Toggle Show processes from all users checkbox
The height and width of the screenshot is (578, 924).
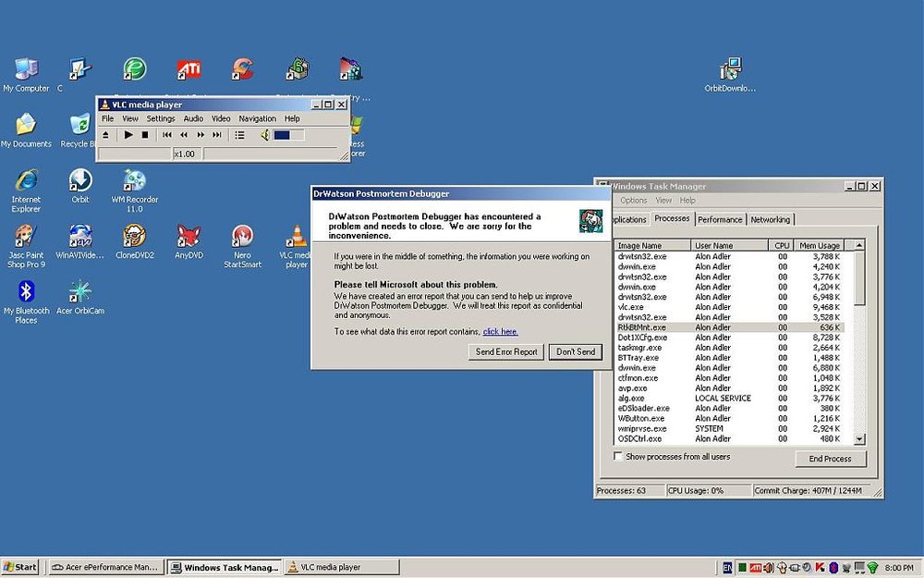point(618,456)
